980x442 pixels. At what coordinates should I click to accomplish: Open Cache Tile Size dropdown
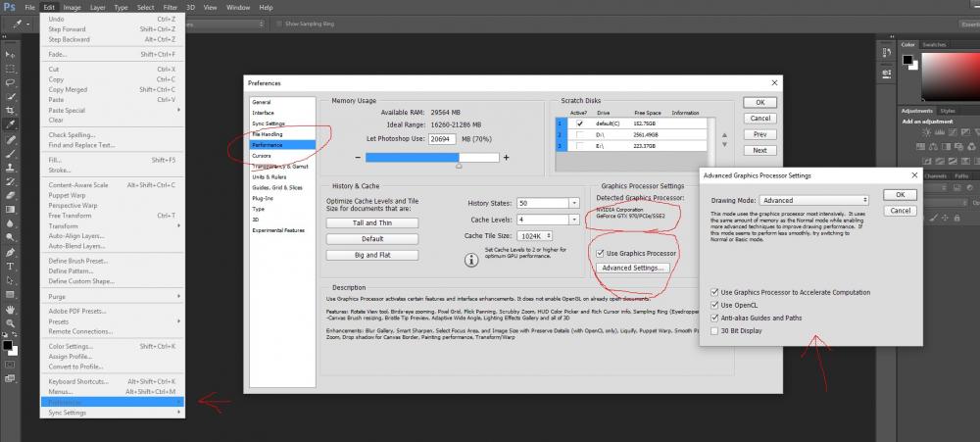[534, 235]
